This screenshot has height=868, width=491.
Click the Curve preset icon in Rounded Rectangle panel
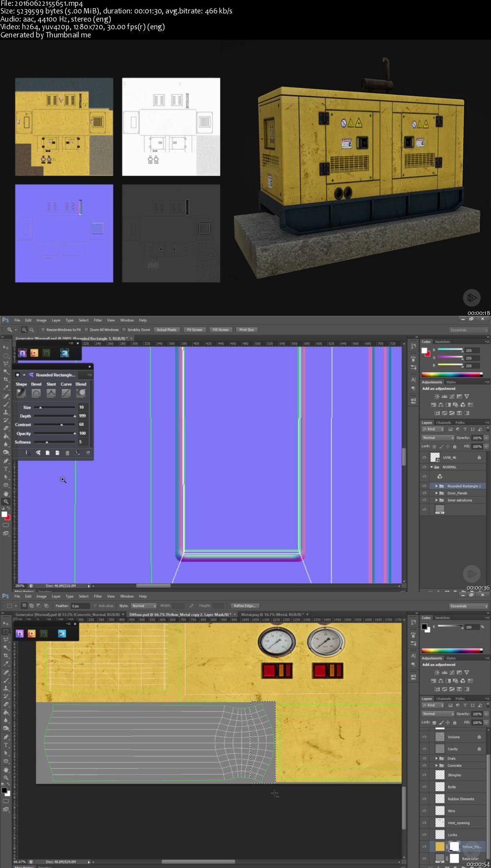(x=66, y=393)
